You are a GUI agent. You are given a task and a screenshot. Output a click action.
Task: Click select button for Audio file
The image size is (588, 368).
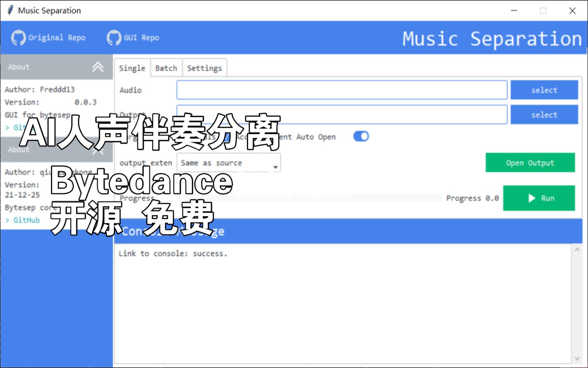click(x=544, y=90)
